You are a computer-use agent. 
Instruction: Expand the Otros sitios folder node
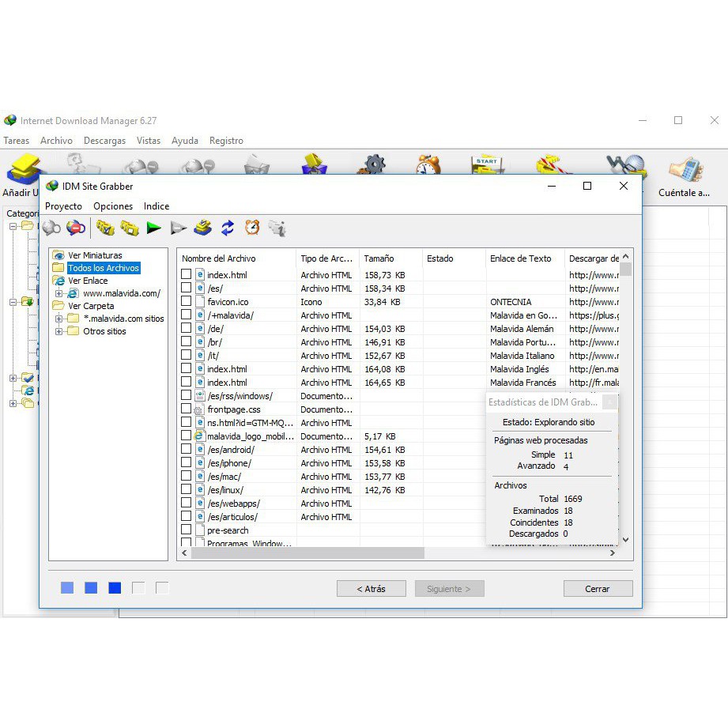click(59, 331)
